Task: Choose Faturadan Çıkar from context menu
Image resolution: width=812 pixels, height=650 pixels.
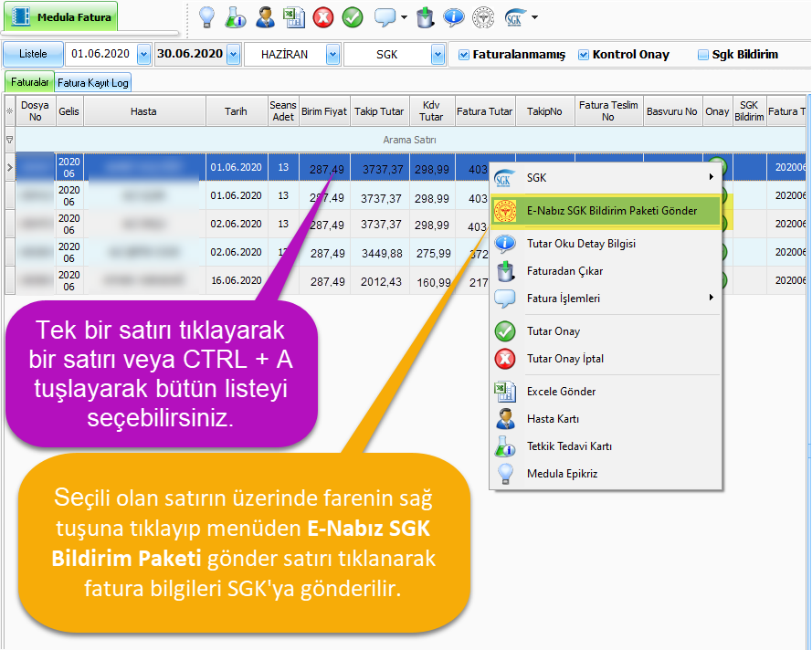Action: coord(605,270)
